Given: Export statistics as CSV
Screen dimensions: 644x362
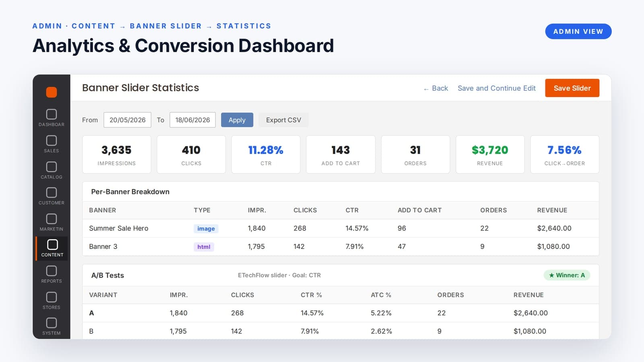Looking at the screenshot, I should click(283, 120).
